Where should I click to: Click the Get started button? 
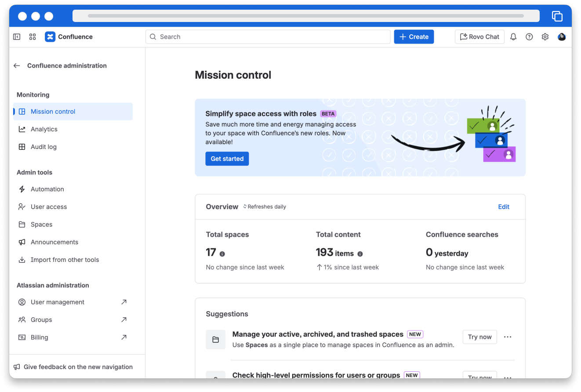tap(227, 159)
